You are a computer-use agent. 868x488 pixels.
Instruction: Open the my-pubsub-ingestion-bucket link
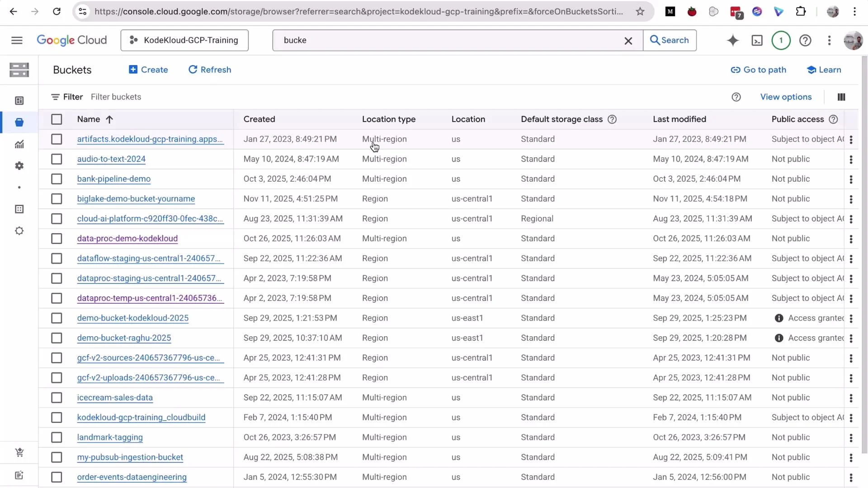click(130, 457)
